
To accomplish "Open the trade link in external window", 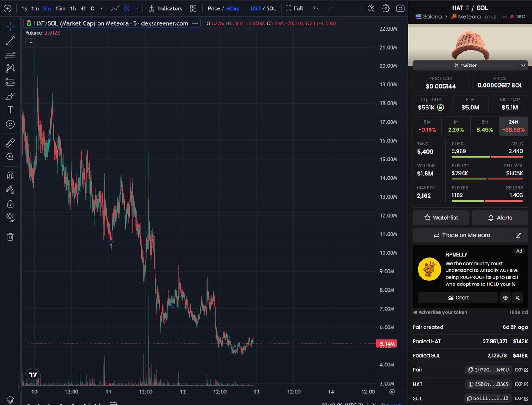I will 519,235.
